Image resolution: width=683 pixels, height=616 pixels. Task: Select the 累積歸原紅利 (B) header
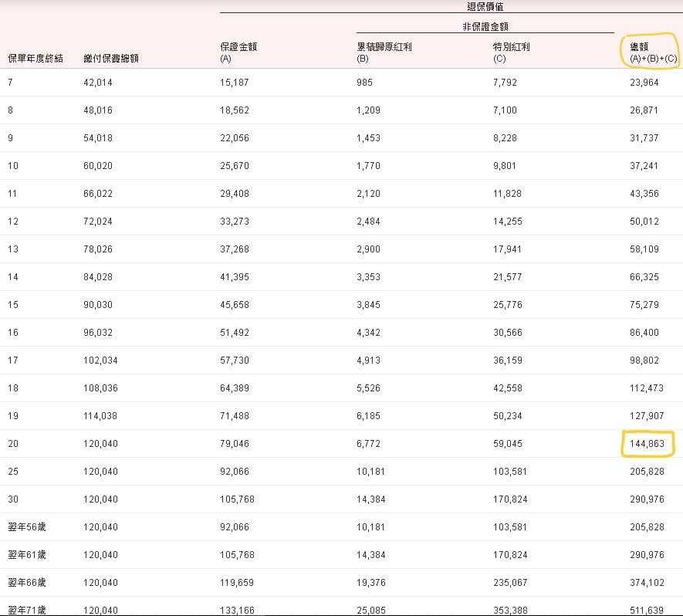pos(384,52)
